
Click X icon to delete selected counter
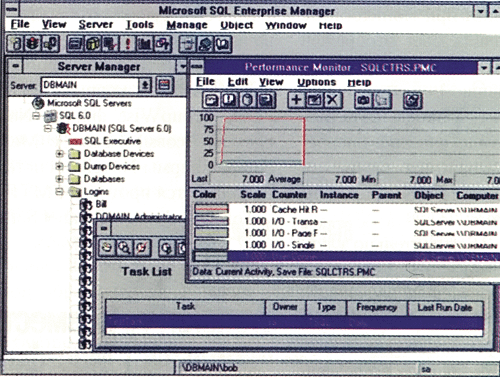coord(332,100)
